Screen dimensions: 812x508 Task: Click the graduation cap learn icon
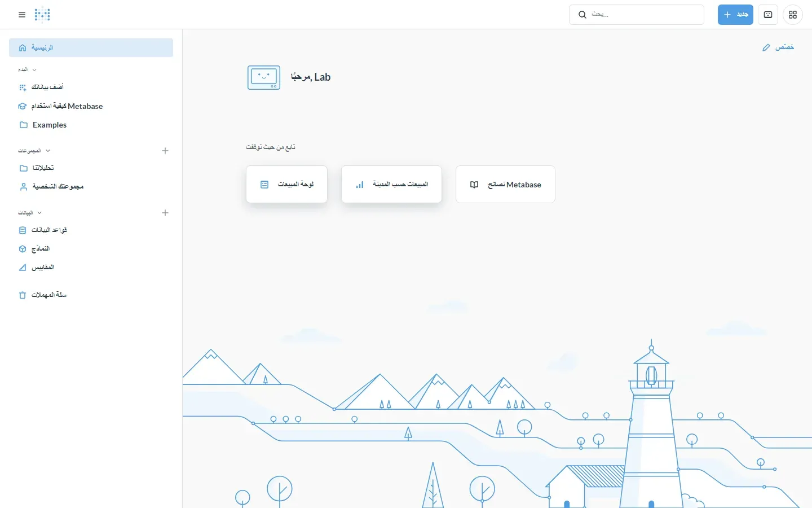coord(23,106)
